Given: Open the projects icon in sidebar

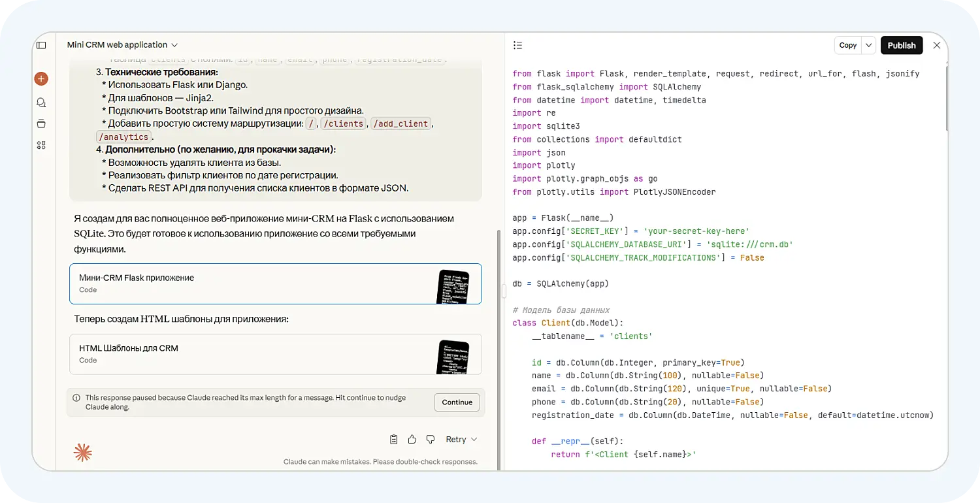Looking at the screenshot, I should tap(41, 123).
